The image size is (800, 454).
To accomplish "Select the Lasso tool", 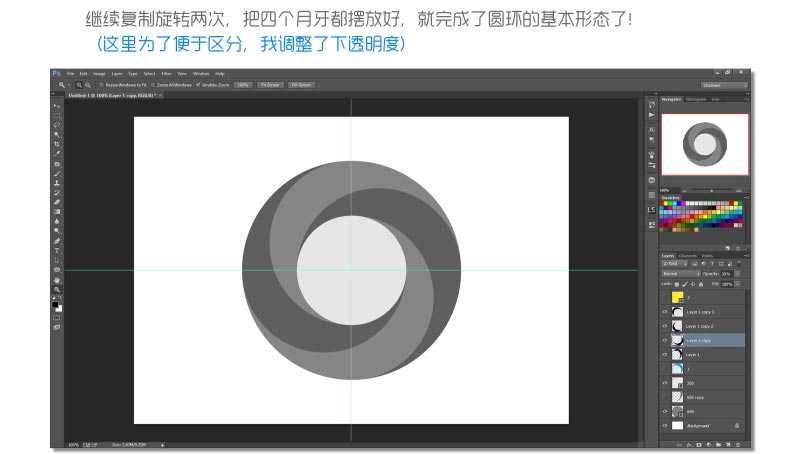I will tap(57, 125).
